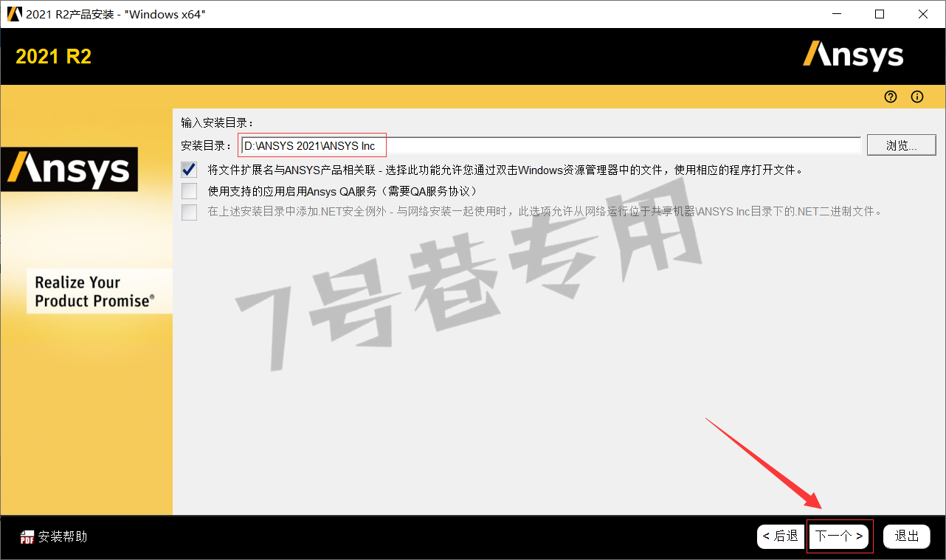This screenshot has width=946, height=560.
Task: Proceed with the 下一个 button
Action: point(839,536)
